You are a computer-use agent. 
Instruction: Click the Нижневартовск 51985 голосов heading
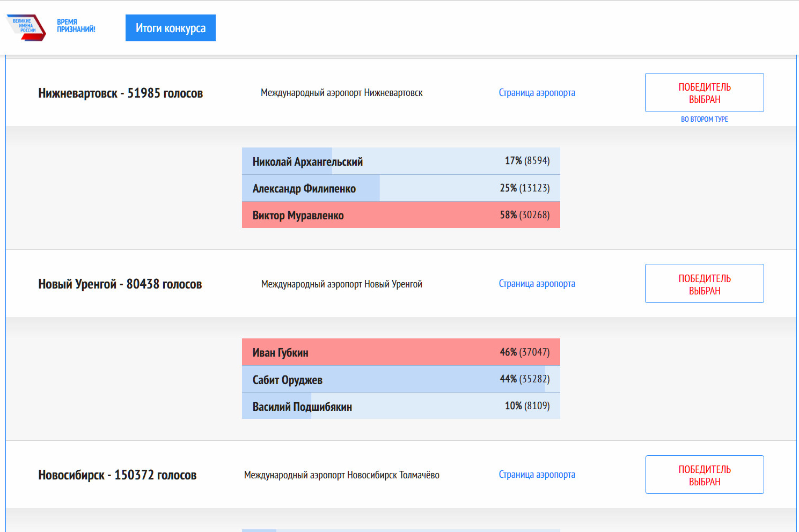coord(120,93)
